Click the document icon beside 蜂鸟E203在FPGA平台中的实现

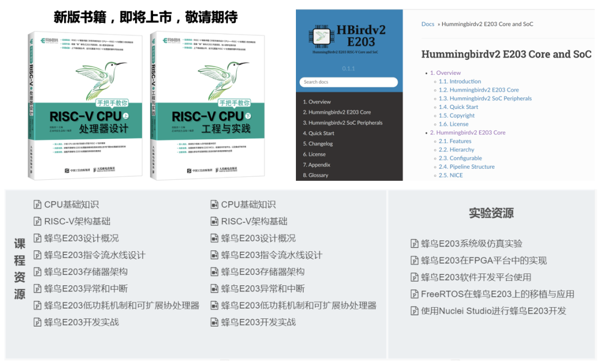(x=414, y=261)
